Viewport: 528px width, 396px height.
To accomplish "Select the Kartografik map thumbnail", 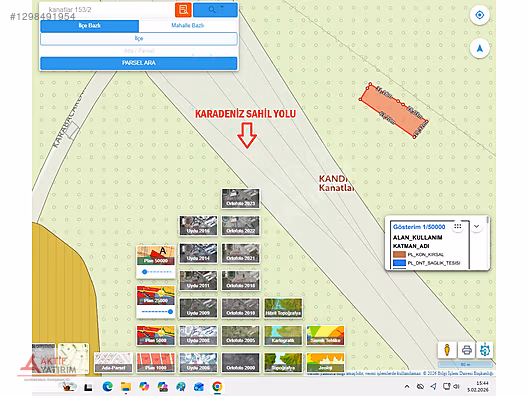I will pos(283,335).
